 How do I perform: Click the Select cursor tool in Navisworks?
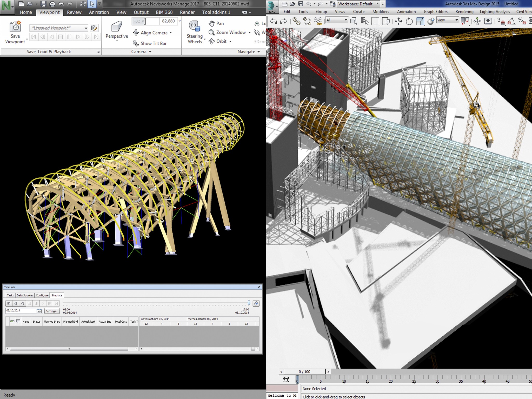(92, 4)
